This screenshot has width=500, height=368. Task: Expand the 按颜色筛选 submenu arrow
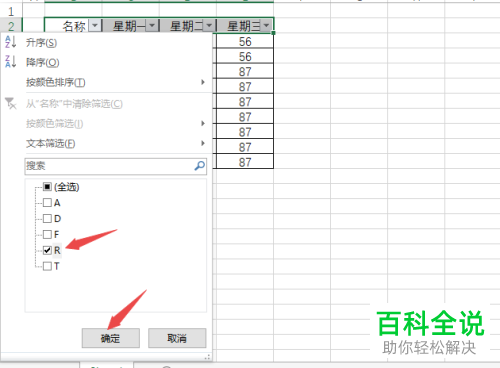[x=203, y=123]
